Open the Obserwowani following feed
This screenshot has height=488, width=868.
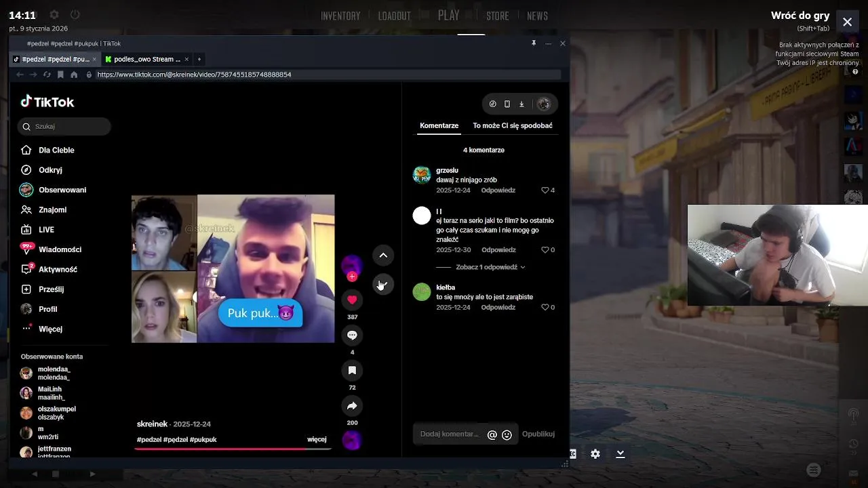[x=54, y=190]
